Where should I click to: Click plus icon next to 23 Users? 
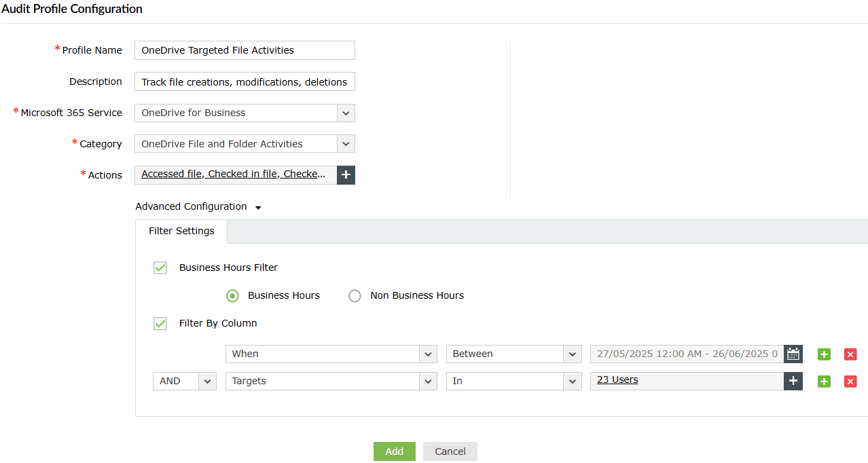[x=793, y=381]
